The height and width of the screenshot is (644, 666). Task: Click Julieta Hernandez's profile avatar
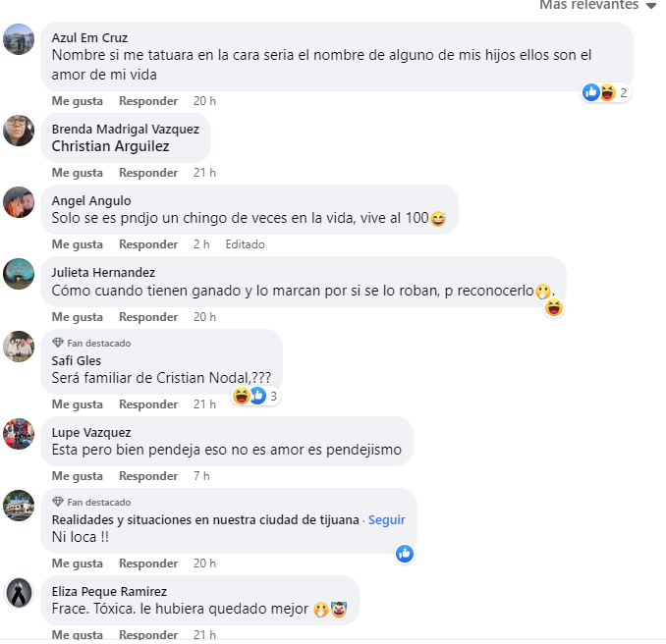[19, 274]
